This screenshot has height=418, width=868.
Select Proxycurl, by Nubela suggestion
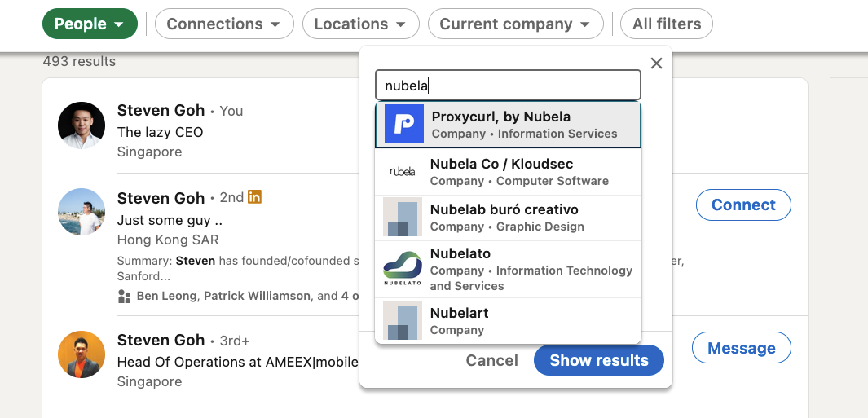tap(508, 125)
